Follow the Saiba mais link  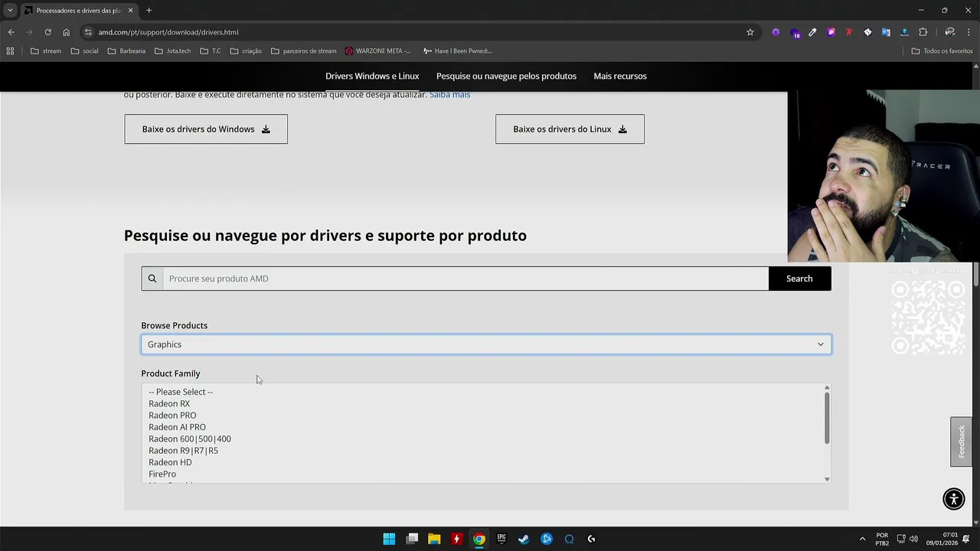[x=449, y=94]
